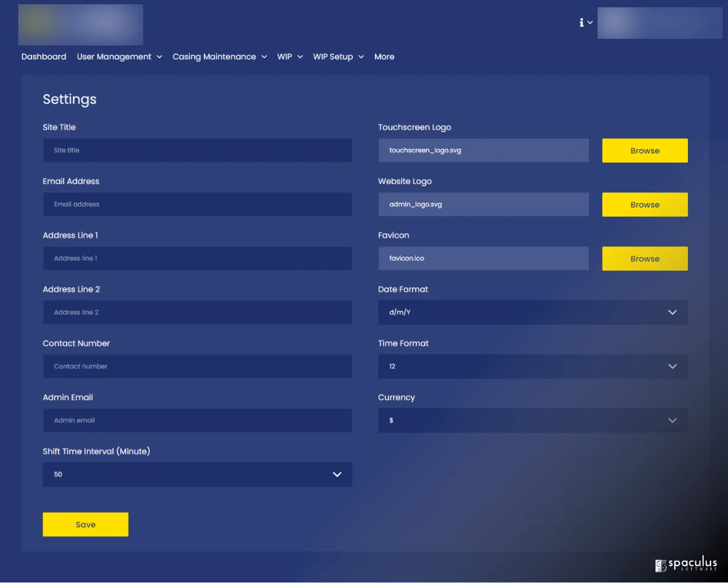The image size is (728, 583).
Task: Open the More menu item
Action: point(384,56)
